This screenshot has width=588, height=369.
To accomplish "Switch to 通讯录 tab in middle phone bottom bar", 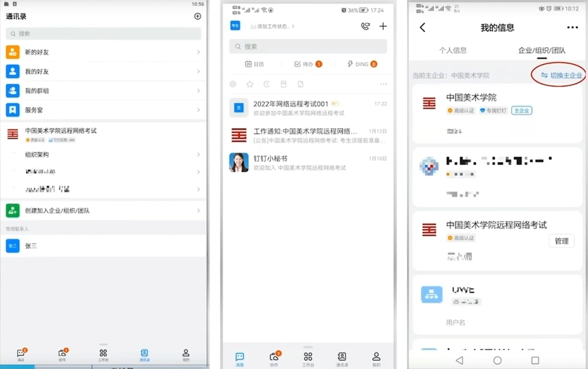I will [x=341, y=359].
